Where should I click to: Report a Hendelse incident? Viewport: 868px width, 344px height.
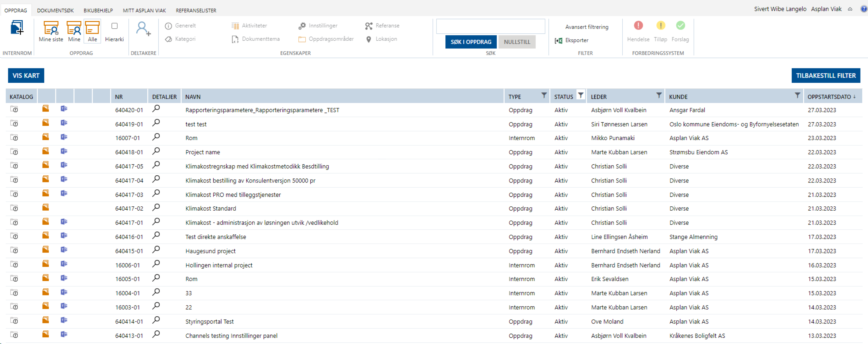(x=638, y=31)
